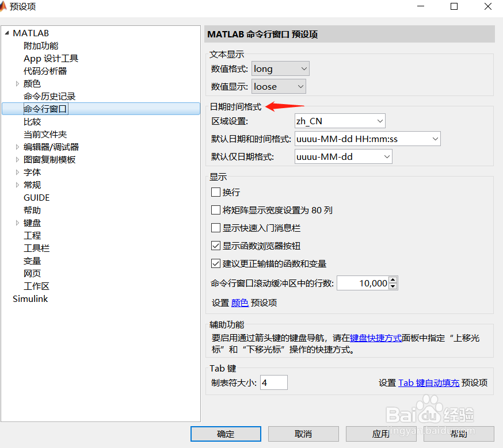Select 工程 in the tree
503x448 pixels.
pos(32,236)
